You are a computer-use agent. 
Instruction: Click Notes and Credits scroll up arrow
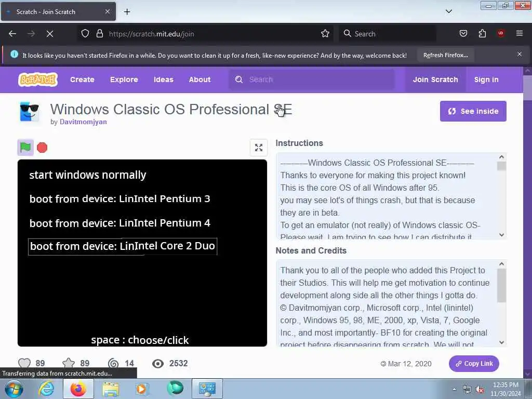pos(501,263)
